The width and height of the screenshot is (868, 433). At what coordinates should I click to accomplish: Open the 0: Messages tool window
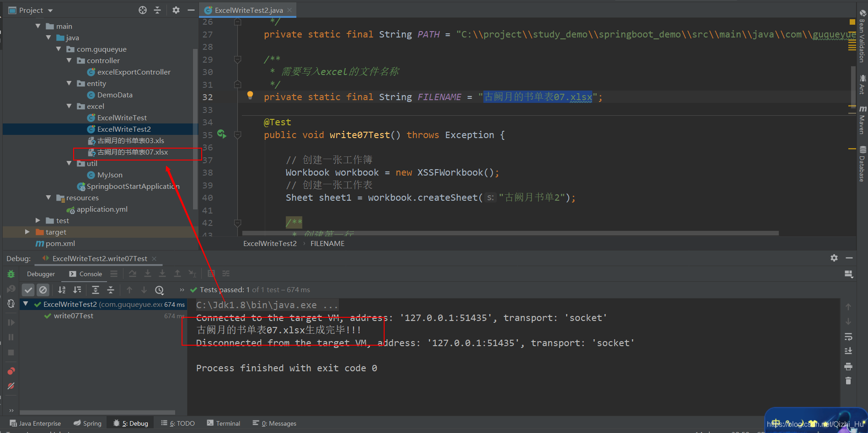pyautogui.click(x=274, y=423)
